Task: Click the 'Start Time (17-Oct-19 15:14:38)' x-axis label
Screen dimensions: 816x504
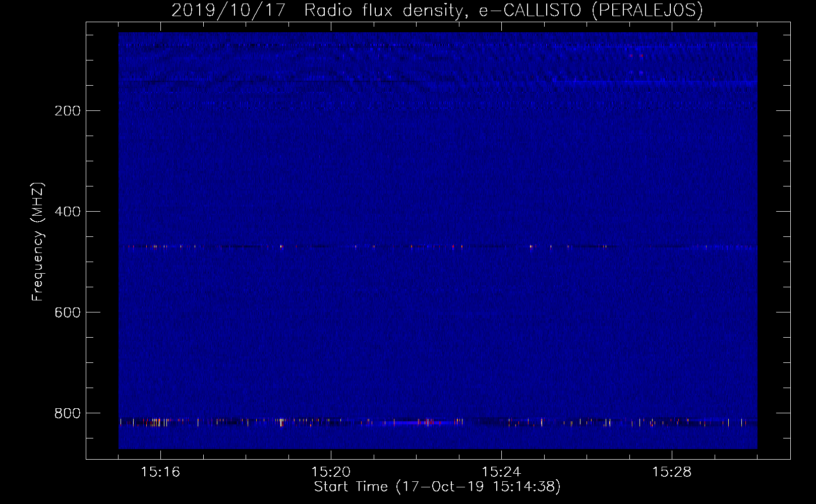Action: click(x=437, y=487)
